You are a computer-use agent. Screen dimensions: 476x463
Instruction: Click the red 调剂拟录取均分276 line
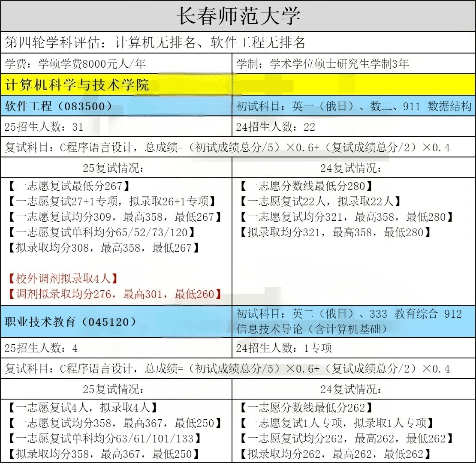(115, 294)
